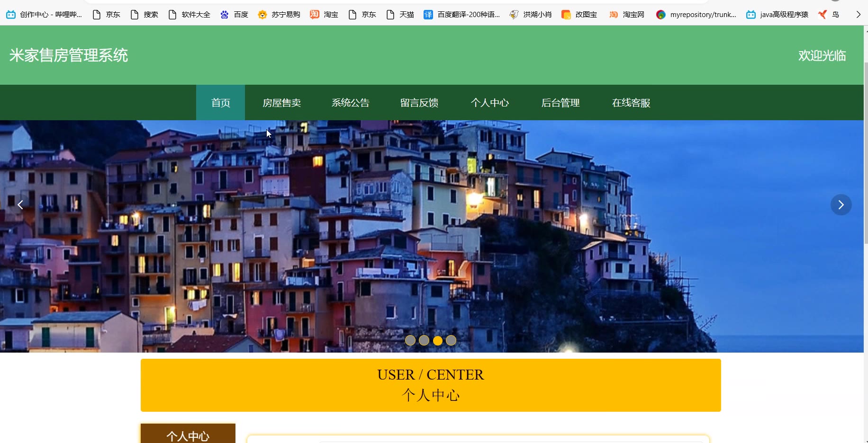Screen dimensions: 868x443
Task: Open the 软件大全 bookmark
Action: click(190, 15)
